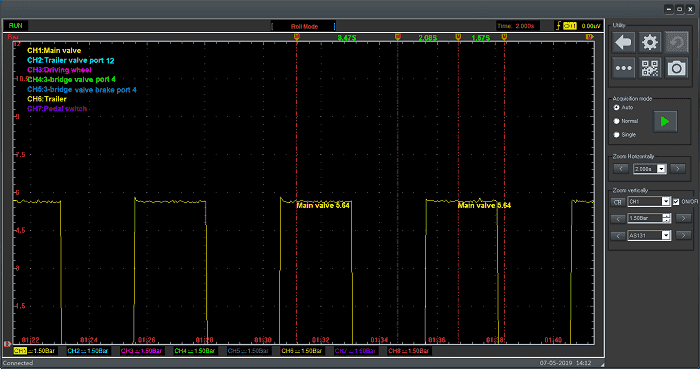
Task: Click the CH button beside channel dropdown
Action: point(617,202)
